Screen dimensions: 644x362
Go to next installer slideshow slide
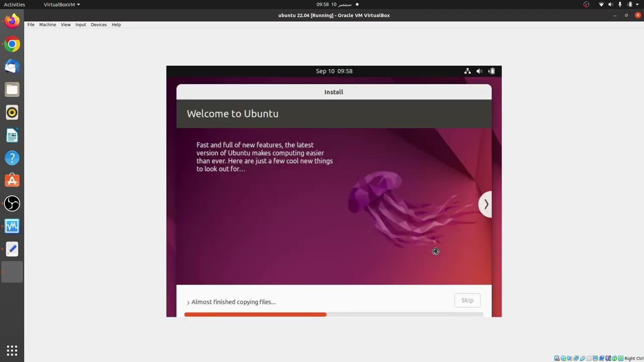tap(486, 204)
